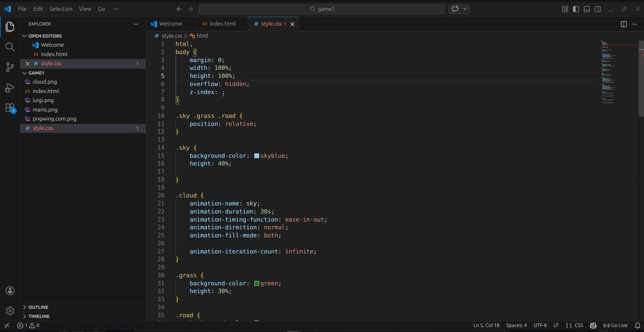Open the File menu

click(22, 9)
